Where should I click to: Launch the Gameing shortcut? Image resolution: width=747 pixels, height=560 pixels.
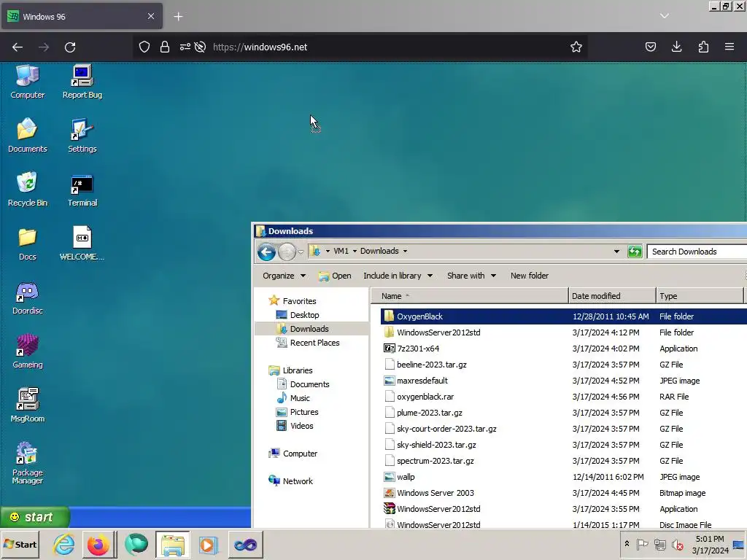click(27, 352)
